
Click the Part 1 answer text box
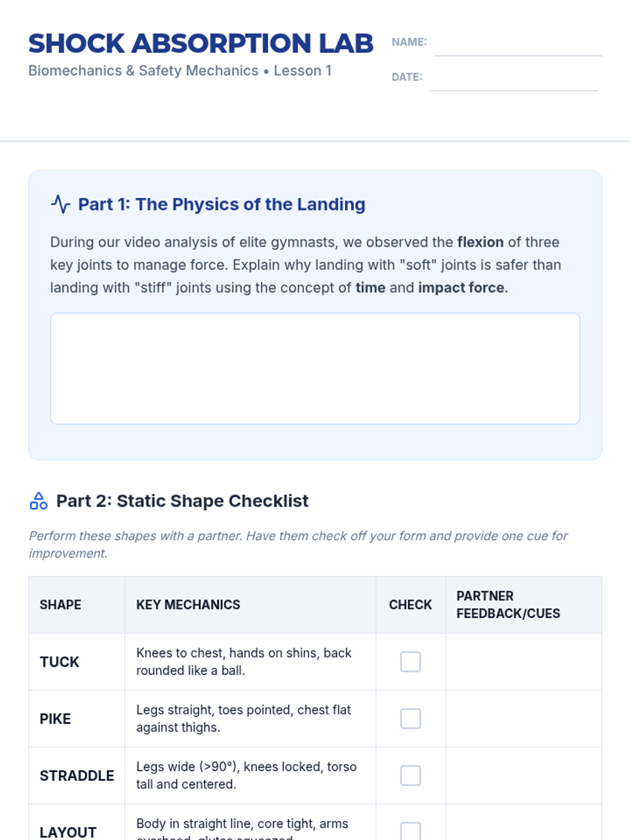point(315,369)
